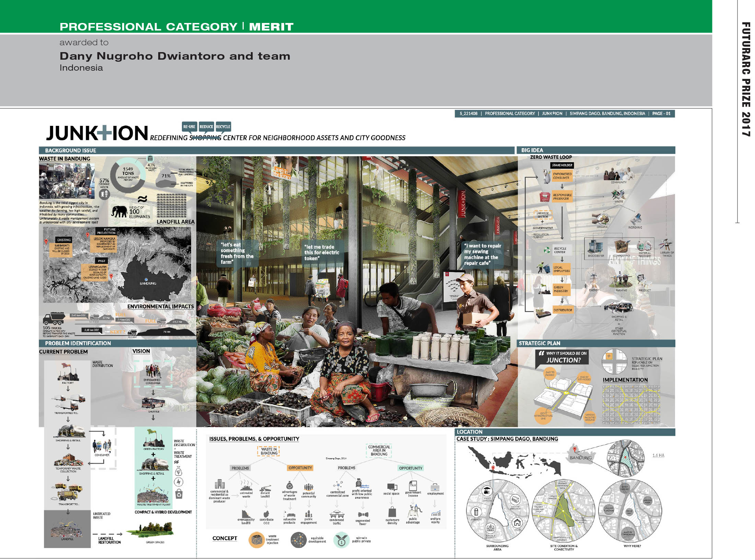Viewport: 755px width, 560px height.
Task: Select the building icon for commercial & residential producer
Action: 220,484
